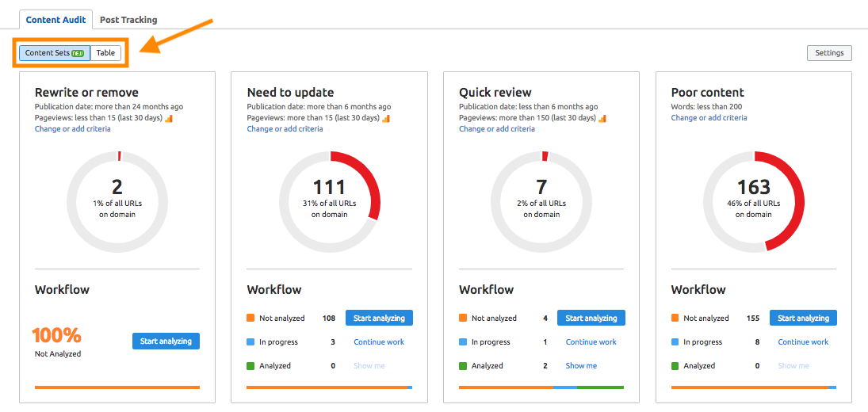The image size is (868, 412).
Task: Click orange Not analyzed square in Need to update
Action: click(250, 318)
